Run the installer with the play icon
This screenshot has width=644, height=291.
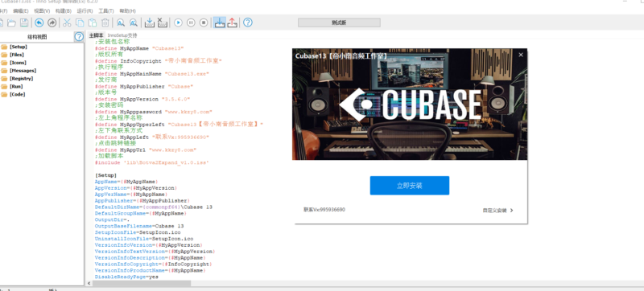pyautogui.click(x=178, y=23)
